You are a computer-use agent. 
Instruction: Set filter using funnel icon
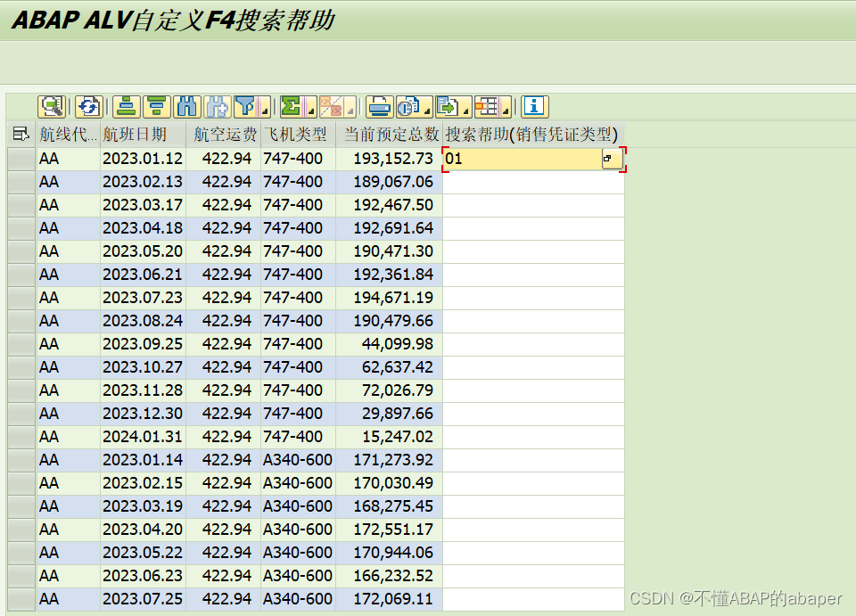coord(247,106)
